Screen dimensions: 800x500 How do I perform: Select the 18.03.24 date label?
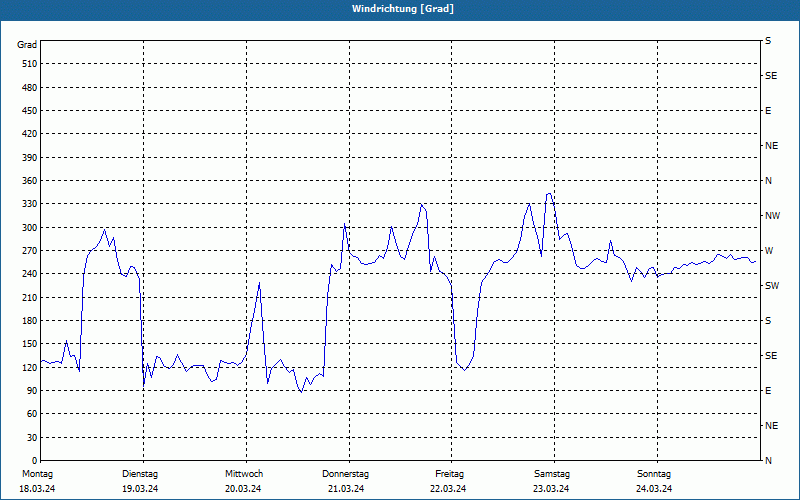[x=37, y=489]
